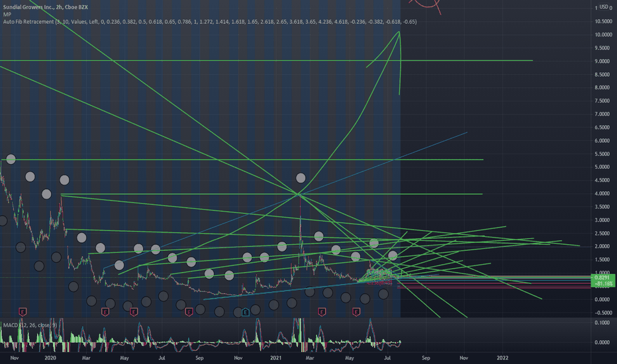Click the 5.0000 price axis label

(602, 167)
